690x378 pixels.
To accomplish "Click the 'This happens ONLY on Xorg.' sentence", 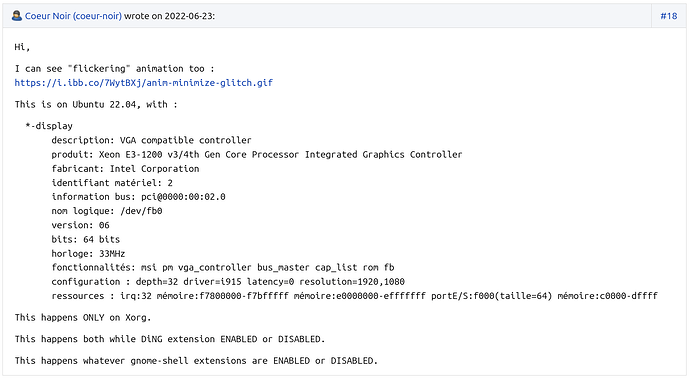I will click(x=83, y=317).
